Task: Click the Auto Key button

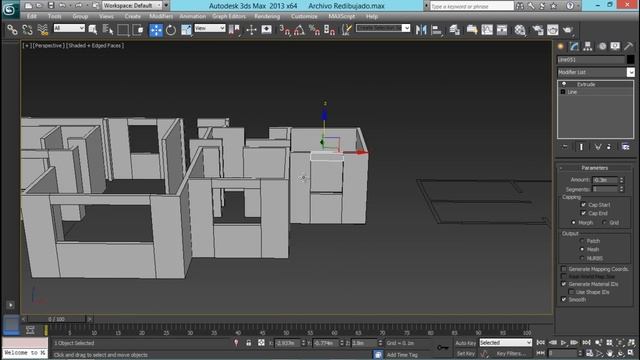Action: (x=466, y=343)
